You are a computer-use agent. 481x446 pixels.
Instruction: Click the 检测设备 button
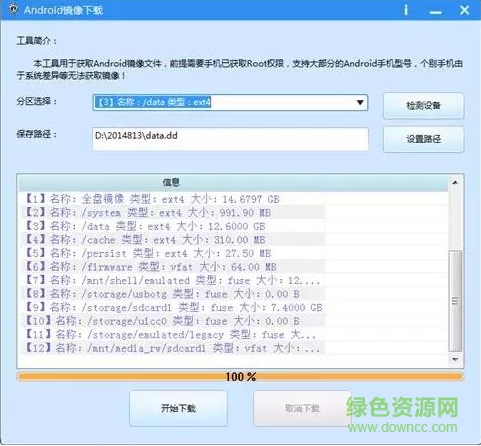[x=423, y=106]
